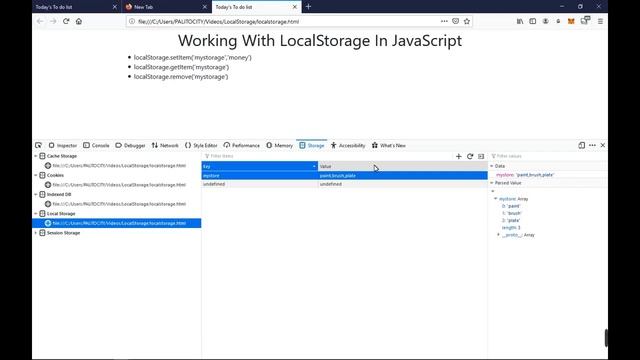Click the Pocket save icon
Image resolution: width=640 pixels, height=360 pixels.
pyautogui.click(x=456, y=21)
